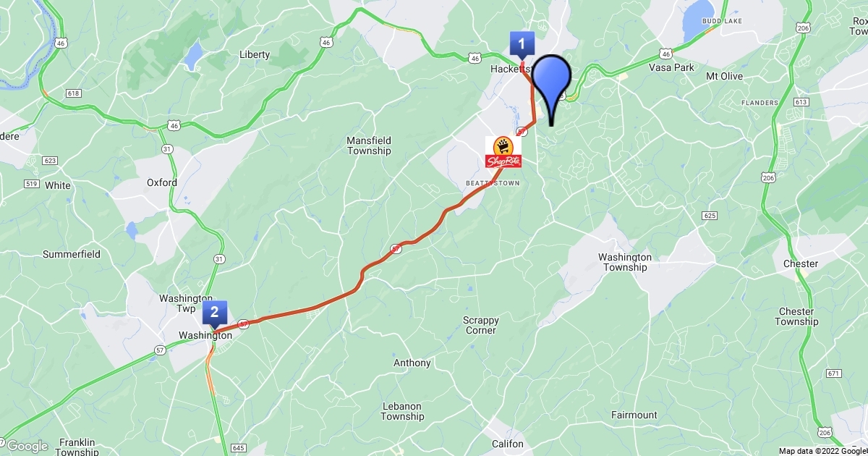Click the 625 county road shield

point(709,216)
